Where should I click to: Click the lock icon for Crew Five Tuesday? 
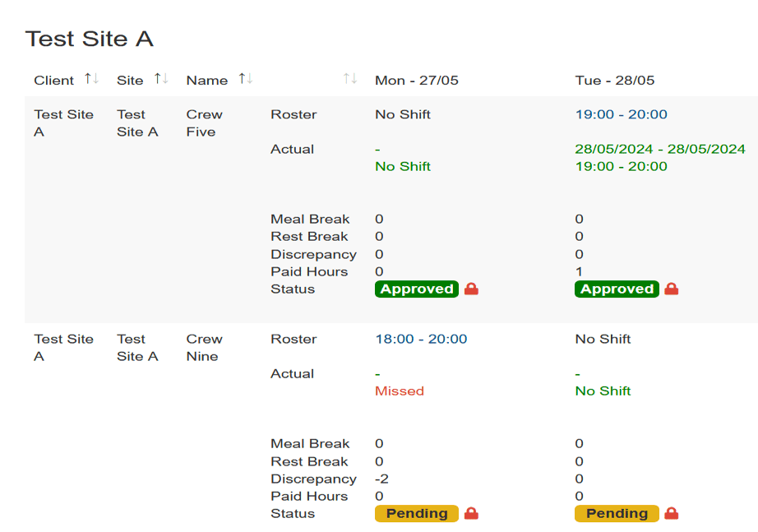(672, 289)
